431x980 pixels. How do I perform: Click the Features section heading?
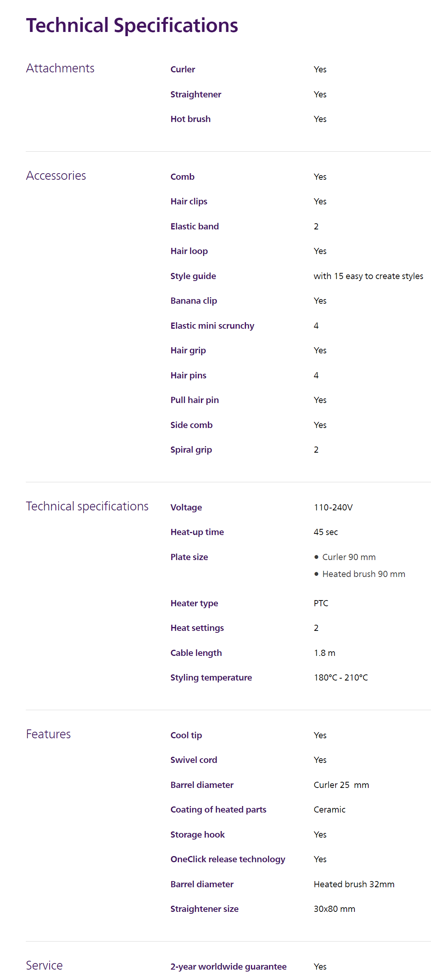48,734
